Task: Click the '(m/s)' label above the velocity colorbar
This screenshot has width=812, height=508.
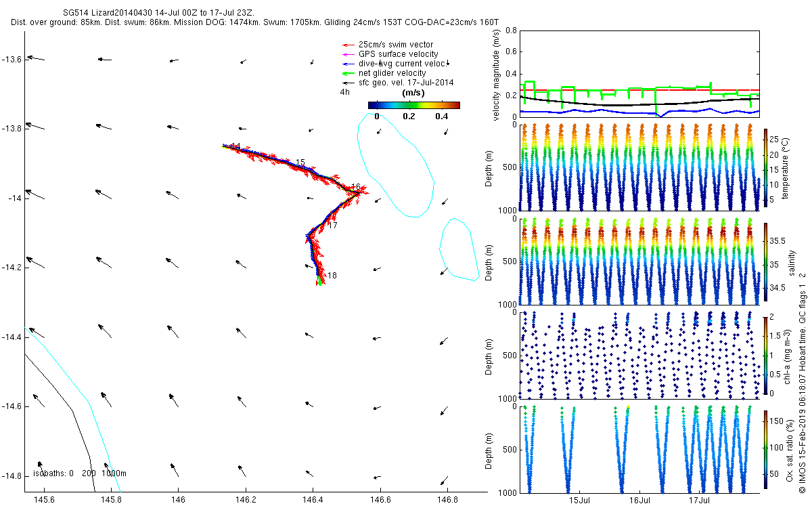Action: click(x=413, y=92)
